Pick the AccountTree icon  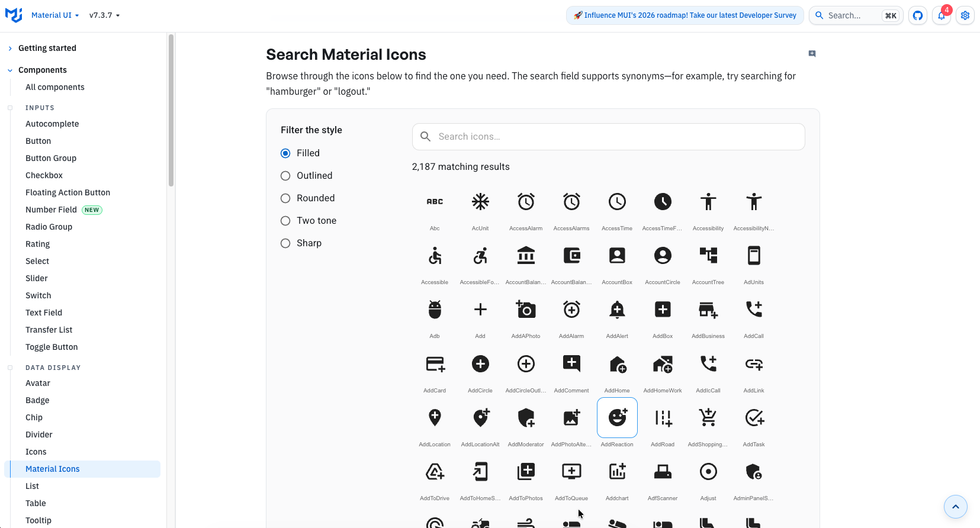click(x=708, y=256)
